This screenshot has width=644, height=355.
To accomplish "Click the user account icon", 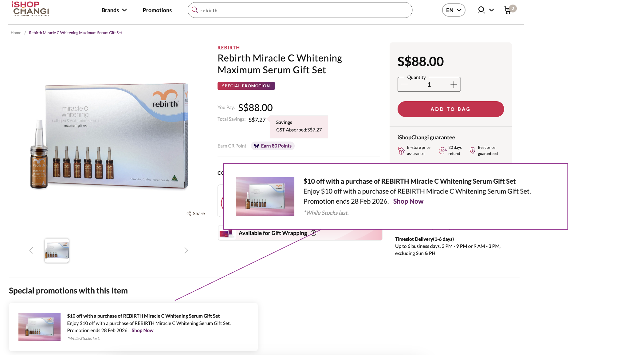I will click(481, 10).
